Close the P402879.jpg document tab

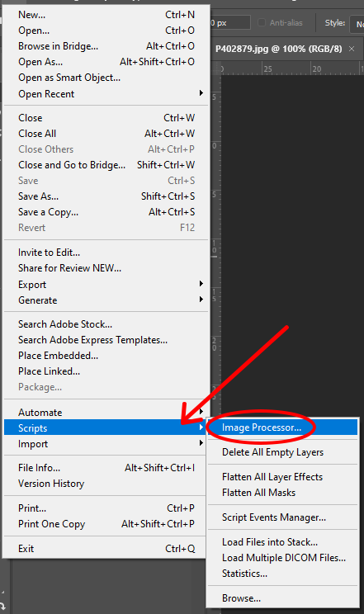(x=352, y=49)
